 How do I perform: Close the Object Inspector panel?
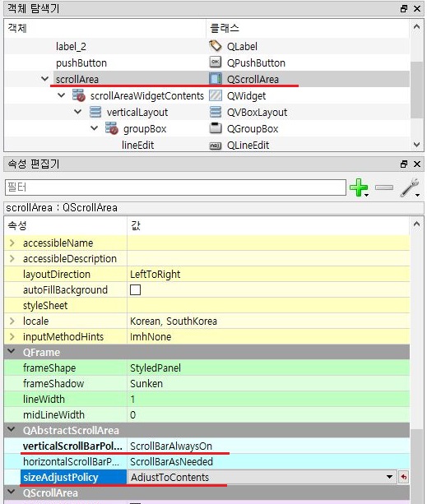tap(417, 9)
